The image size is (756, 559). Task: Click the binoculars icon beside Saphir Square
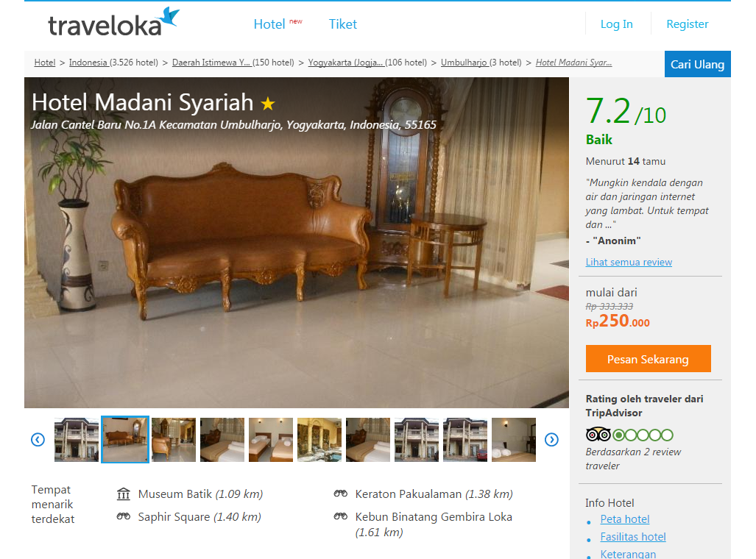[124, 516]
